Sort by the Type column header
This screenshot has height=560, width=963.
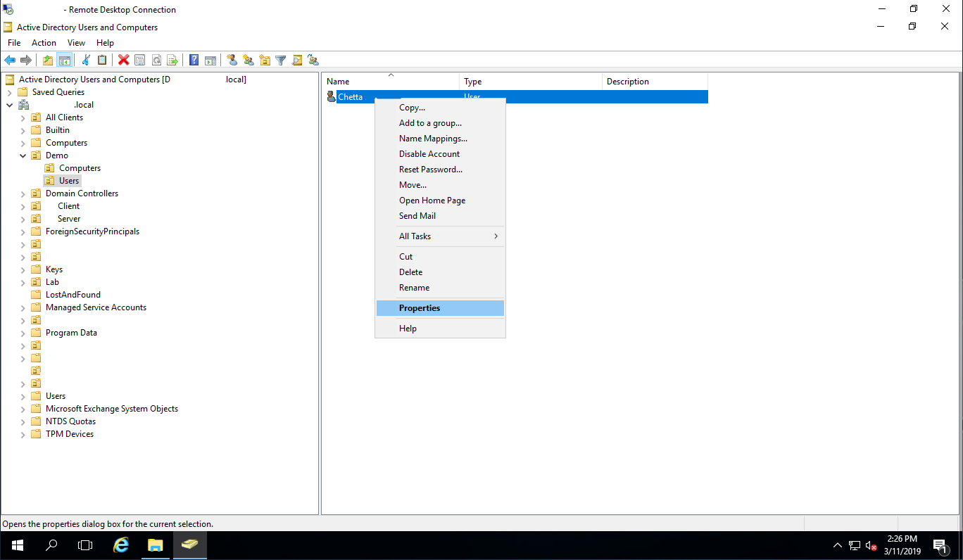pos(531,82)
